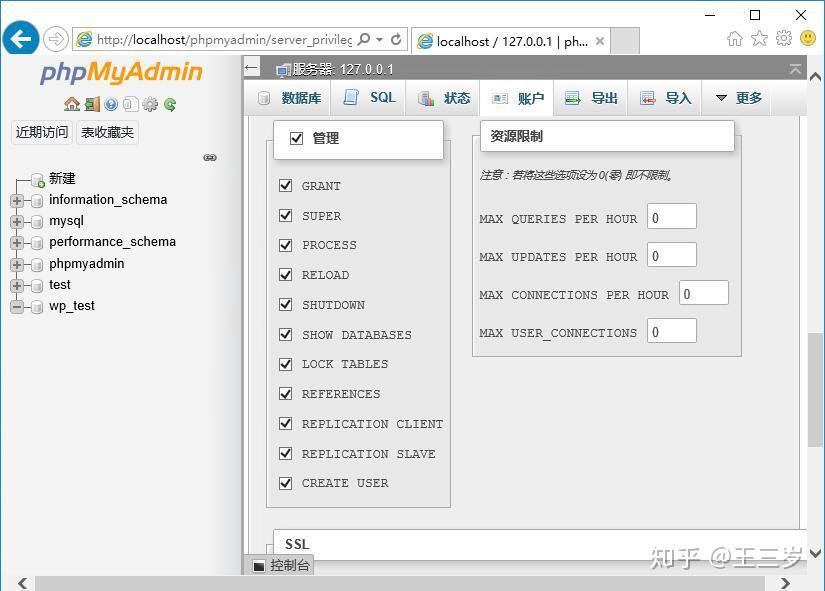Expand the phpmyadmin database node
This screenshot has height=591, width=825.
17,264
